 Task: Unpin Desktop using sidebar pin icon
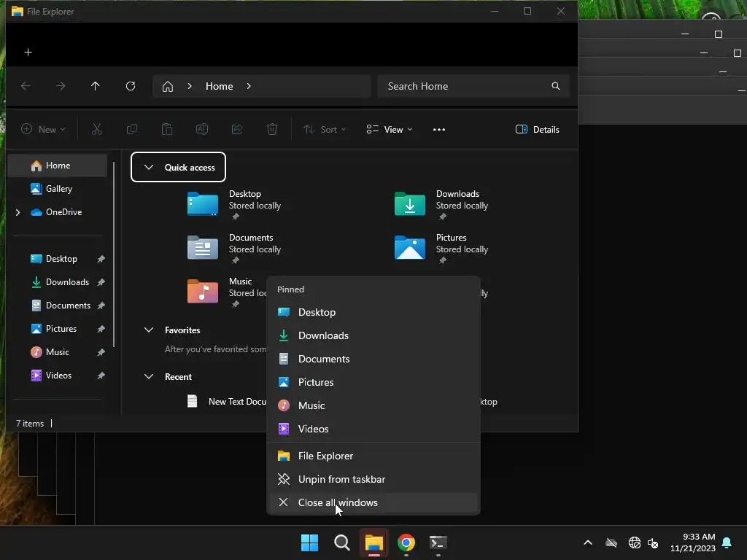tap(101, 259)
